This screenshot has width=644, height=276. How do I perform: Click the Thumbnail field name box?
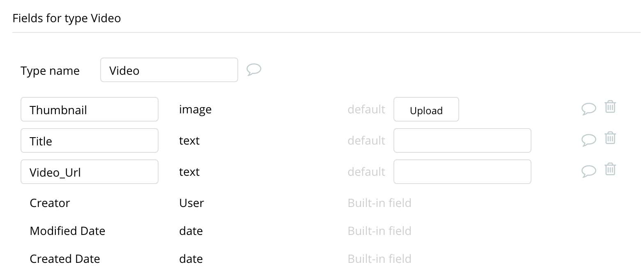coord(90,109)
